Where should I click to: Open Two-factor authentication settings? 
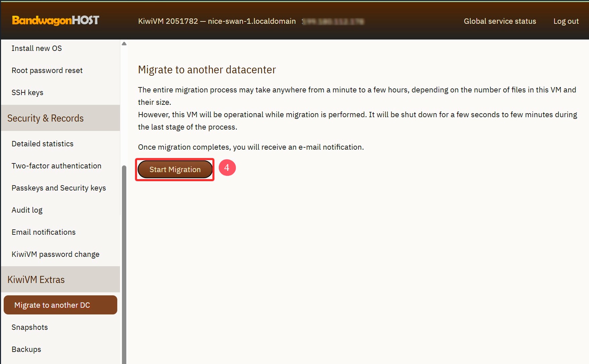click(x=56, y=166)
